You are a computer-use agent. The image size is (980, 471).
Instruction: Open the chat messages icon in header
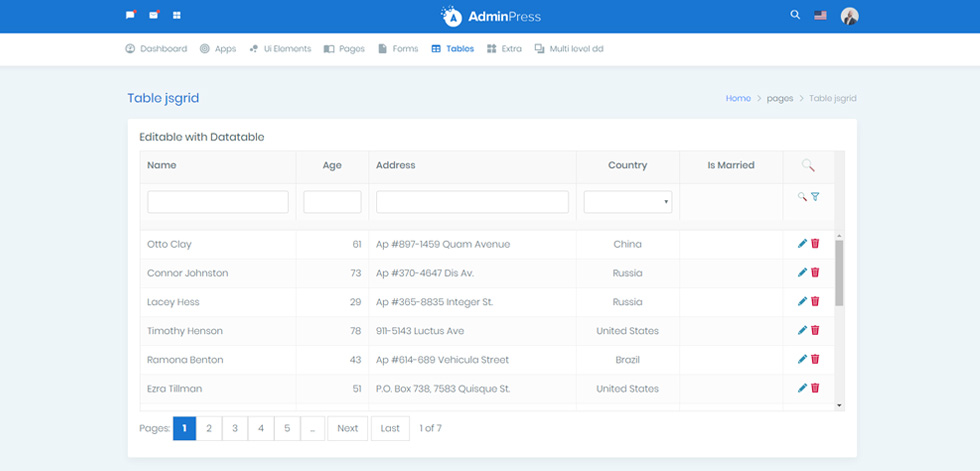coord(130,15)
